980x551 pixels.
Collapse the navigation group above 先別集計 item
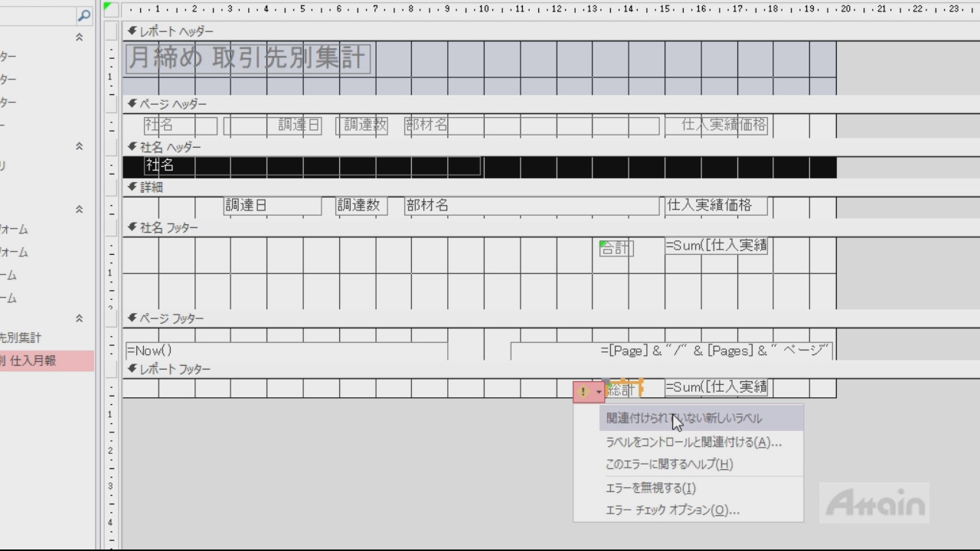(78, 318)
